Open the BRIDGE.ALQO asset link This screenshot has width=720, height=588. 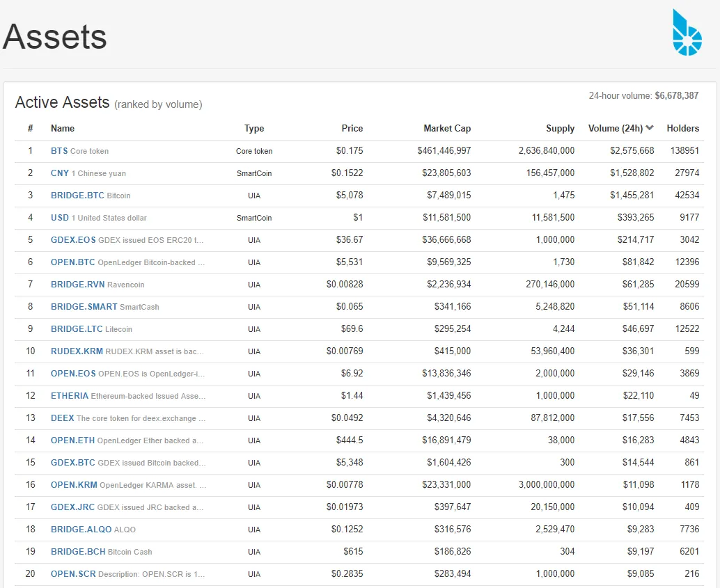tap(81, 530)
